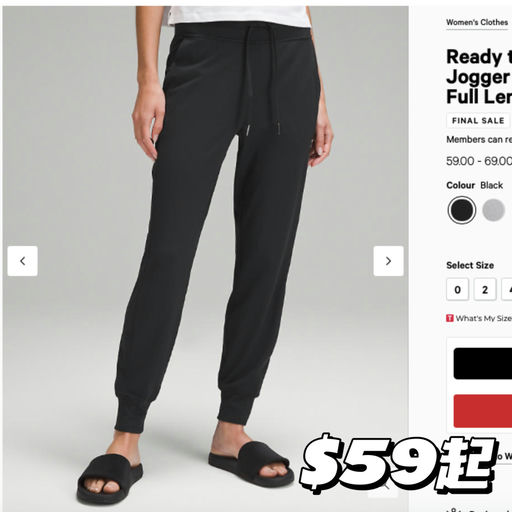Click the black add-to-bag button
Screen dimensions: 512x512
pos(483,363)
